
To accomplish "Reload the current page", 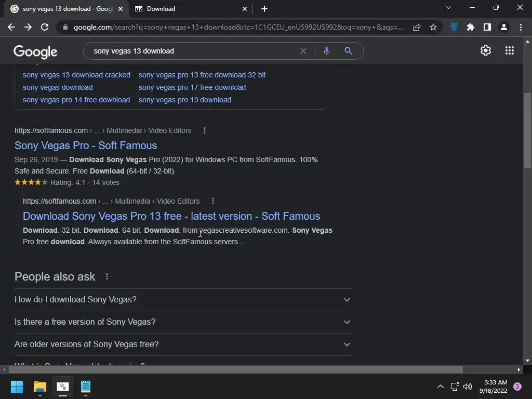I will (45, 27).
